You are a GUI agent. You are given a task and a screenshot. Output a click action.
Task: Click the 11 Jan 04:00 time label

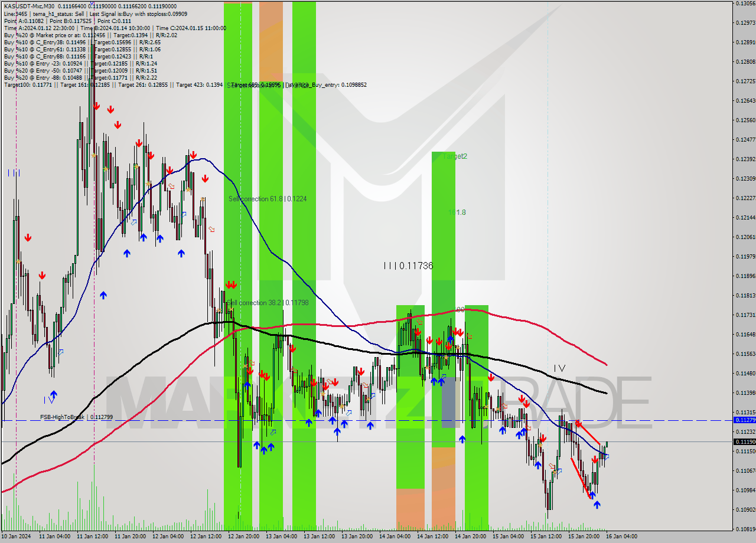54,537
